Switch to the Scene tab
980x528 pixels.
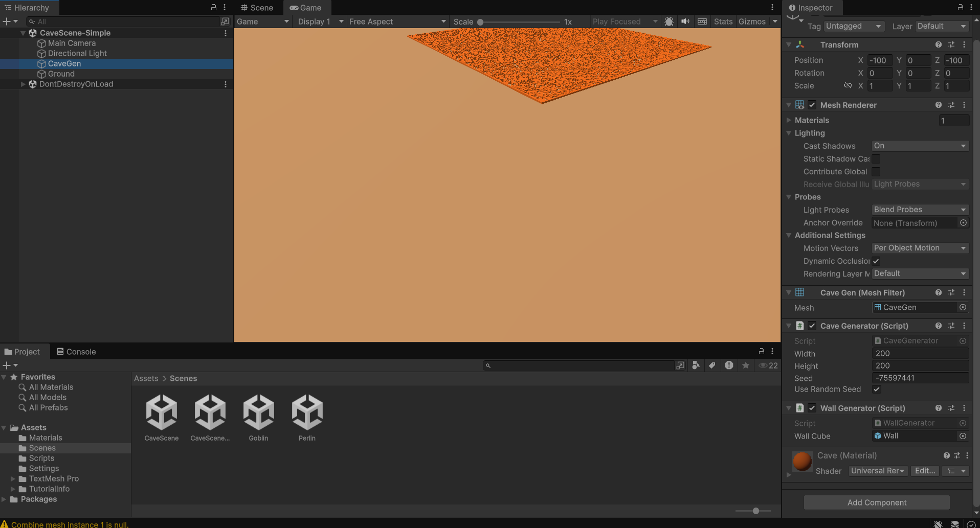(x=257, y=8)
